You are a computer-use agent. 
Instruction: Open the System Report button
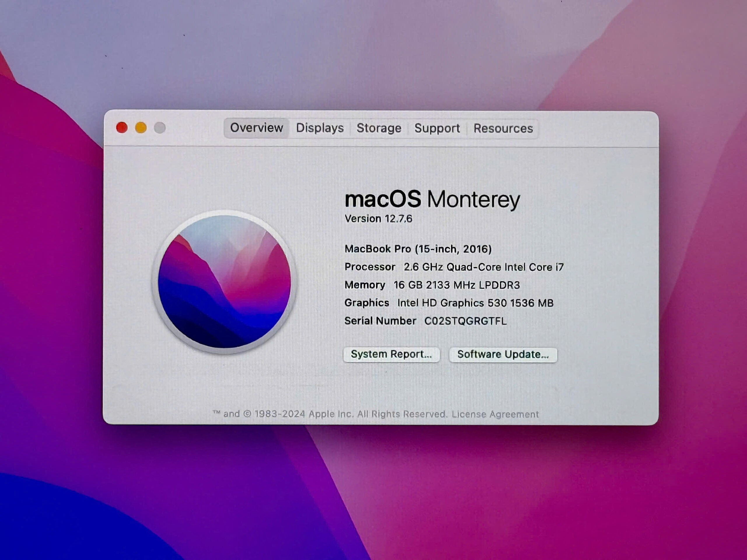pos(391,354)
